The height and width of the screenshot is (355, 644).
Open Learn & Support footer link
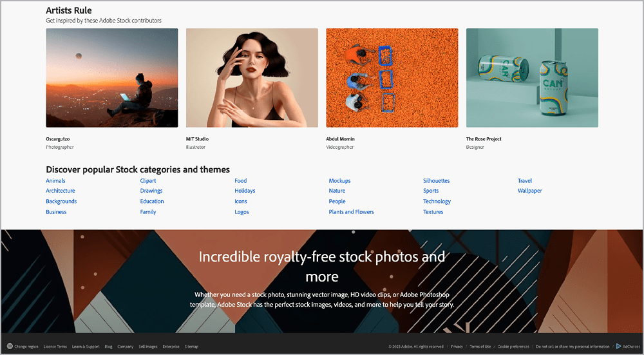coord(86,347)
